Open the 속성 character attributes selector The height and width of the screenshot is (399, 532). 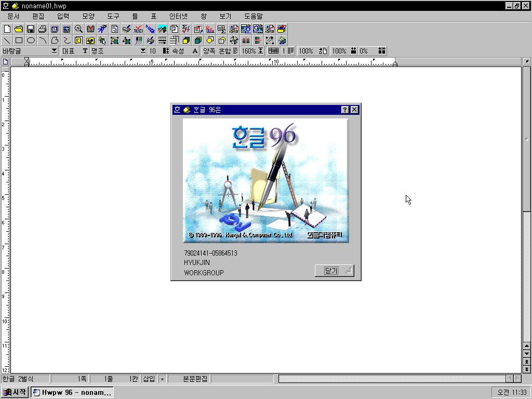184,51
